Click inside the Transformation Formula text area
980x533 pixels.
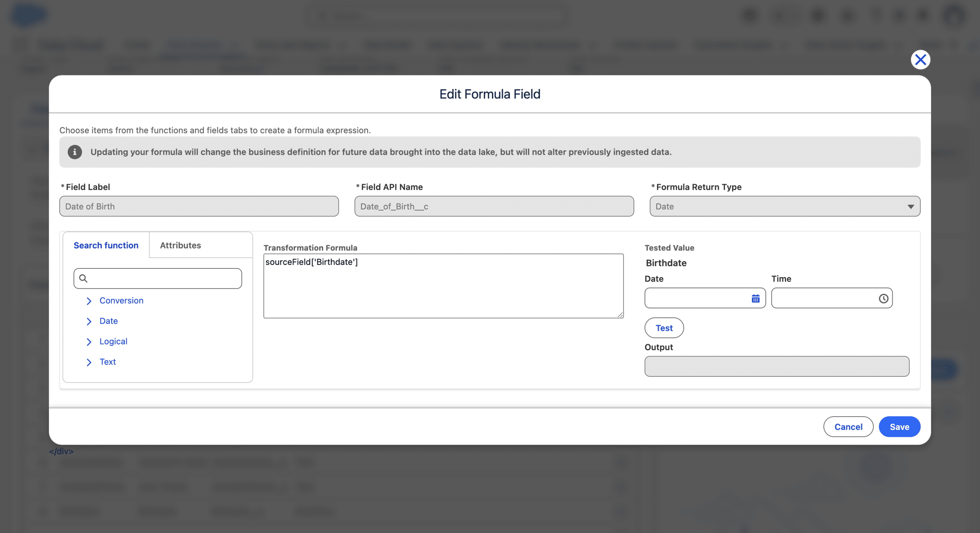[x=443, y=291]
